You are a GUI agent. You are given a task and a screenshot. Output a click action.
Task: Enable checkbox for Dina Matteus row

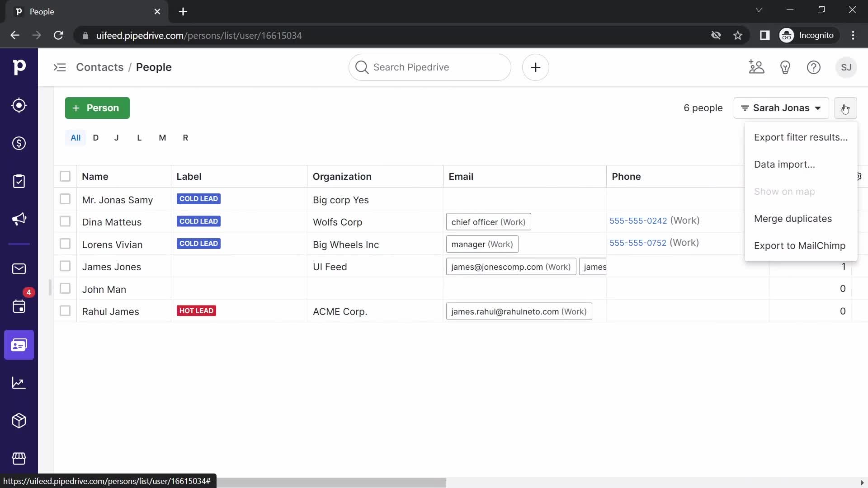click(x=65, y=222)
